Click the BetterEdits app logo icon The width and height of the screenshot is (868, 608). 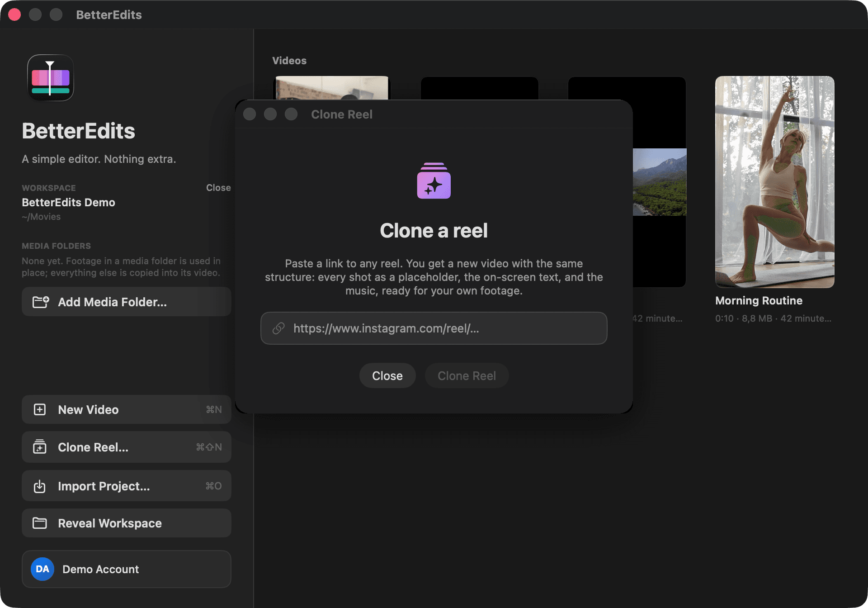[x=50, y=78]
